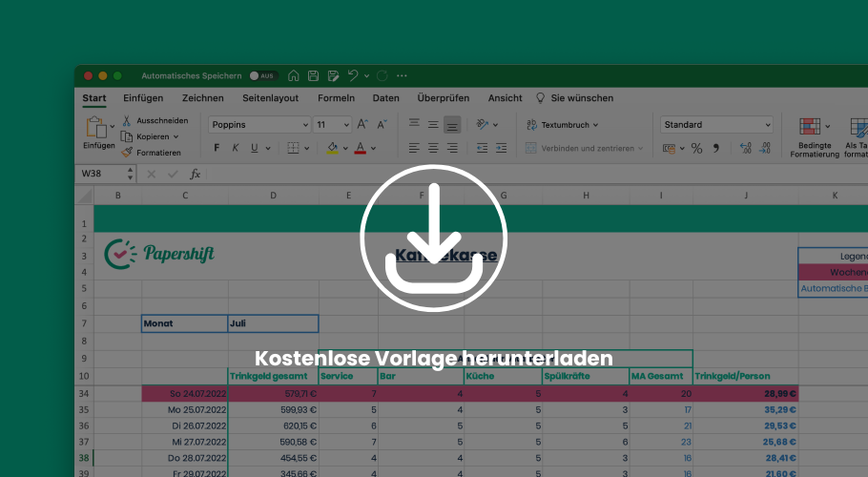Open the font size dropdown showing 11
The image size is (868, 477).
333,125
